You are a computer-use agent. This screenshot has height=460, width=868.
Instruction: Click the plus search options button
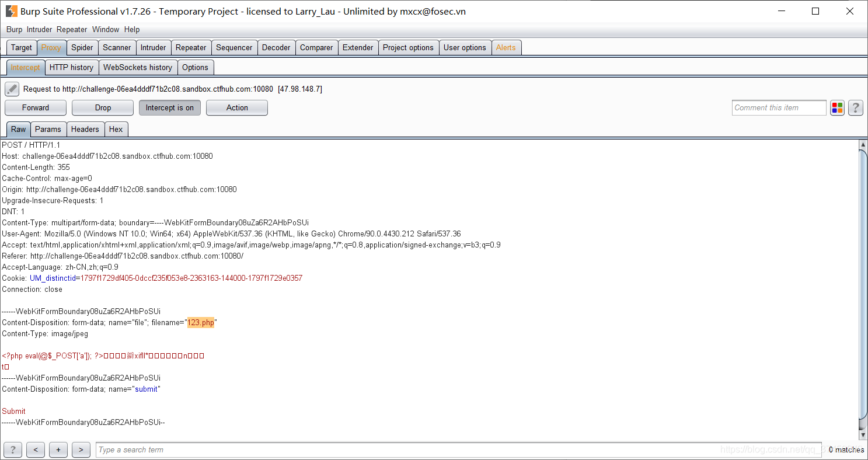point(58,449)
